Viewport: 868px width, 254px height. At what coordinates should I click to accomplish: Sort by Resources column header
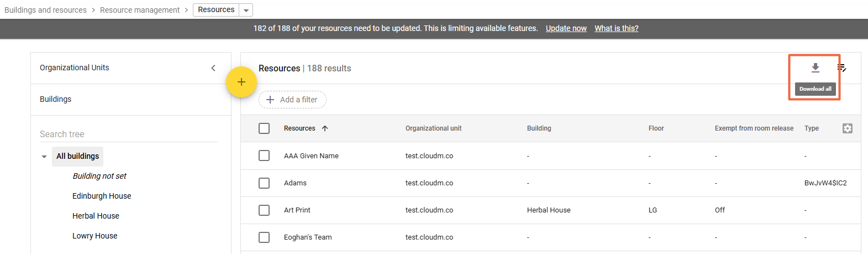pos(299,128)
